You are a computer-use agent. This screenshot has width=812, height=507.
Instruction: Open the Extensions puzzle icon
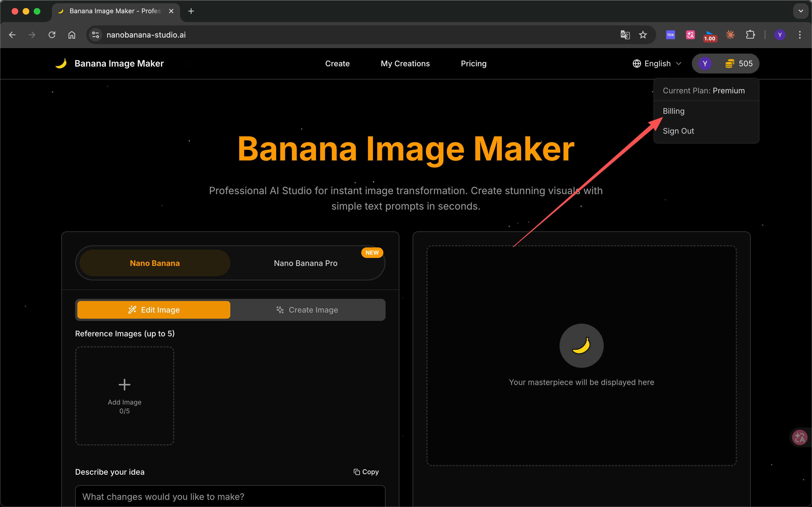point(750,35)
